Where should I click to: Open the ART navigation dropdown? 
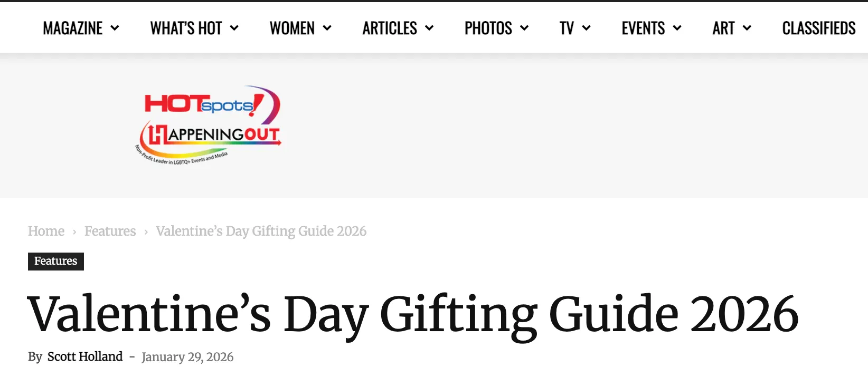tap(747, 28)
